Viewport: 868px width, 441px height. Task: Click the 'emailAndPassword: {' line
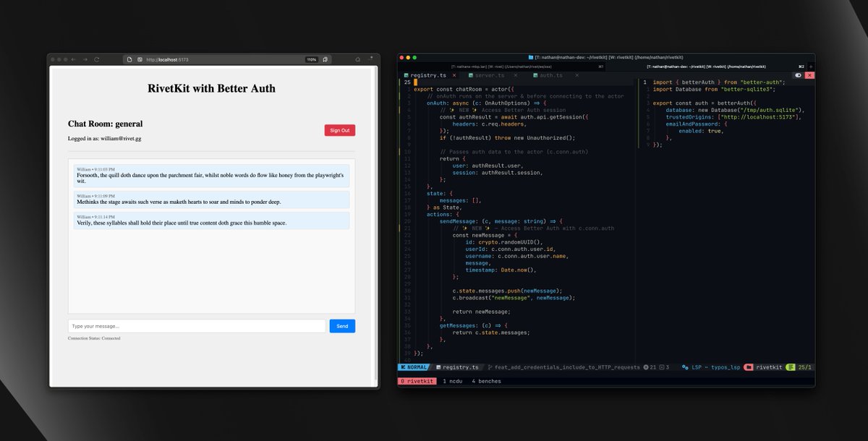click(697, 124)
